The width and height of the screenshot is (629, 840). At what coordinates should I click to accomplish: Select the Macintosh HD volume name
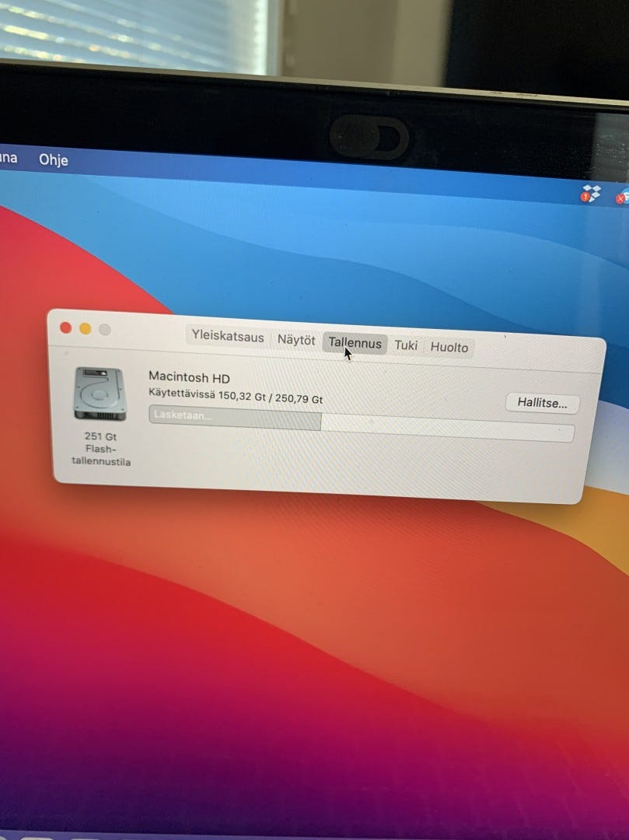coord(189,377)
